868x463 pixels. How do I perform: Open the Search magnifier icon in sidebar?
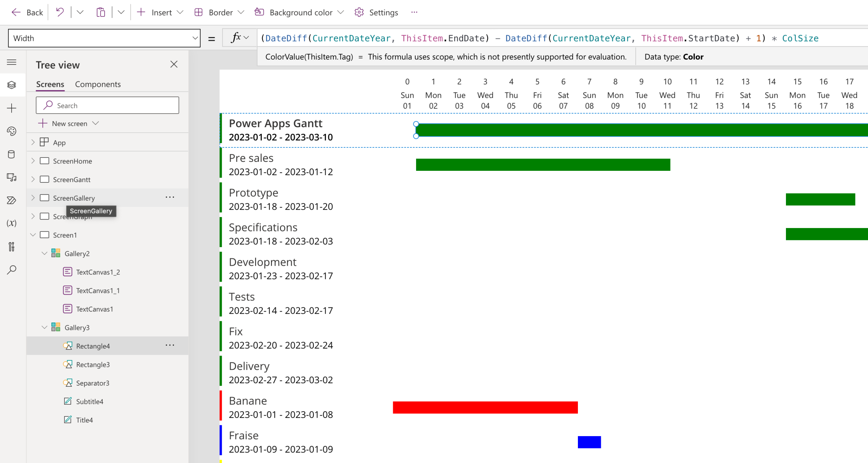pos(12,270)
